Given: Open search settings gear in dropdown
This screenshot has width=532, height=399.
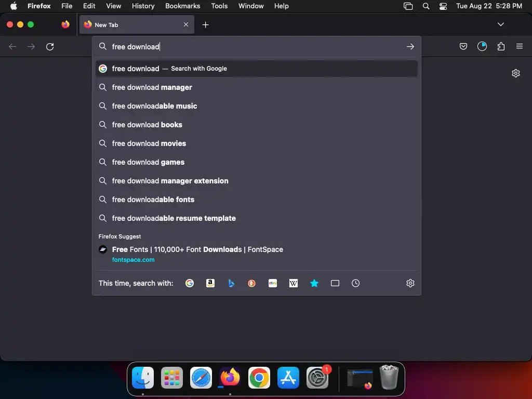Looking at the screenshot, I should coord(410,283).
